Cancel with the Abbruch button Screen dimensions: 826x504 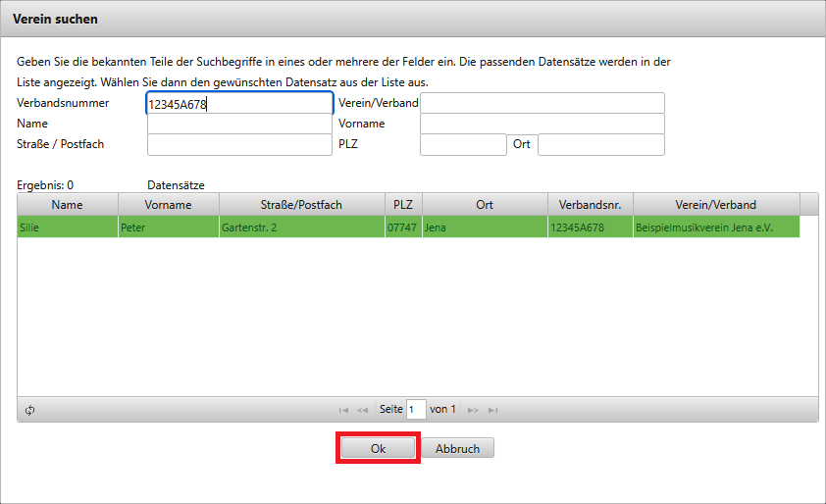point(457,448)
